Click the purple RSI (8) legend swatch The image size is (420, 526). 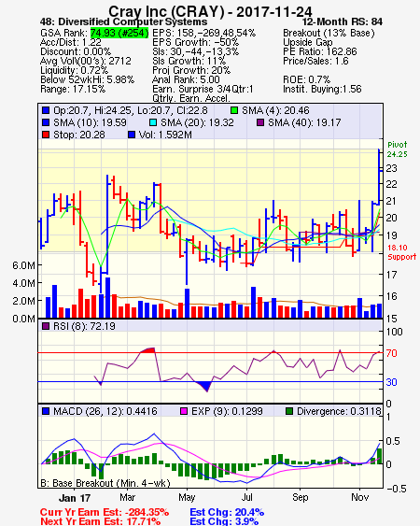(x=46, y=326)
